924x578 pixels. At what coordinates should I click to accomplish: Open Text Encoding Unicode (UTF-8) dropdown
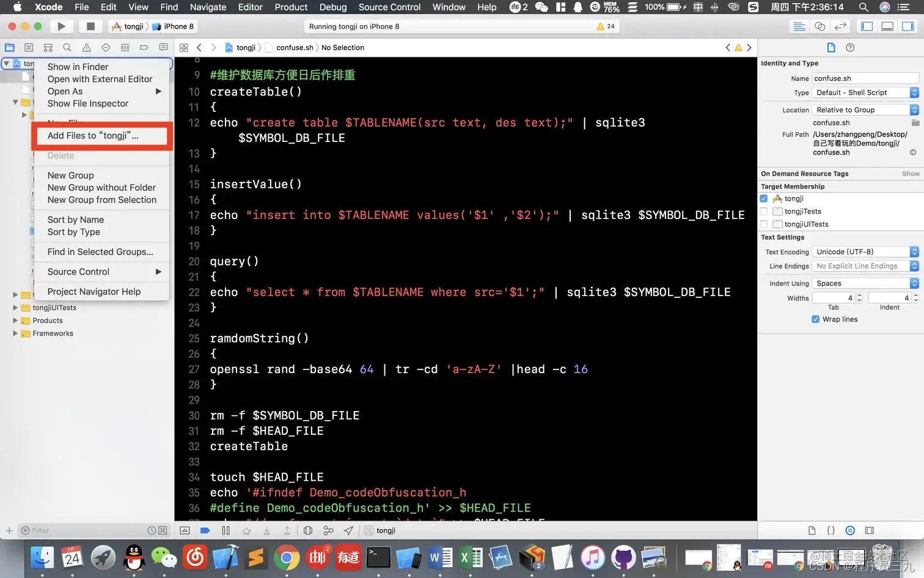[865, 252]
